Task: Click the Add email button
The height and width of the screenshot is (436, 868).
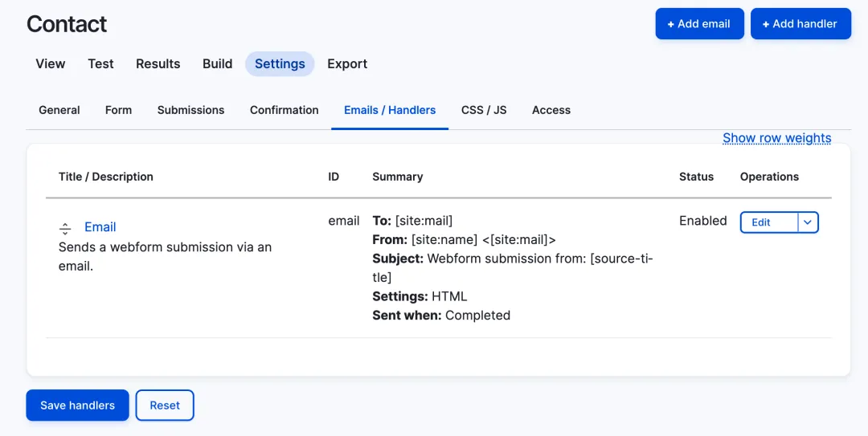Action: pyautogui.click(x=700, y=24)
